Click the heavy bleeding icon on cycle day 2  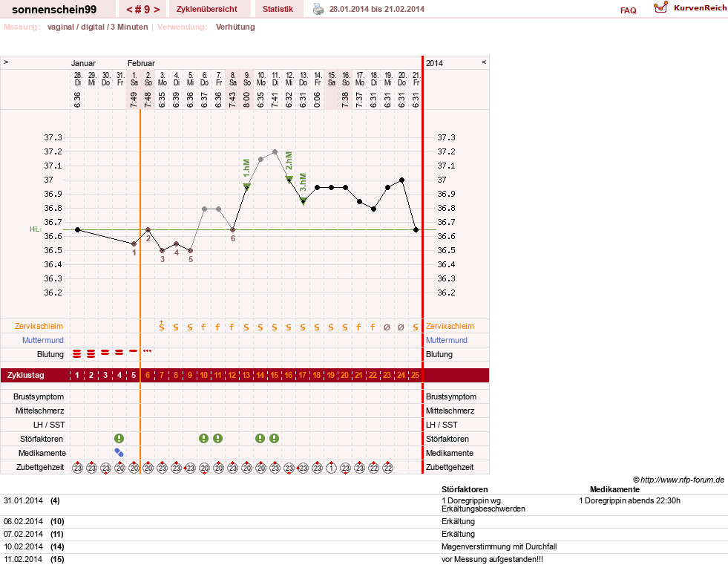91,354
